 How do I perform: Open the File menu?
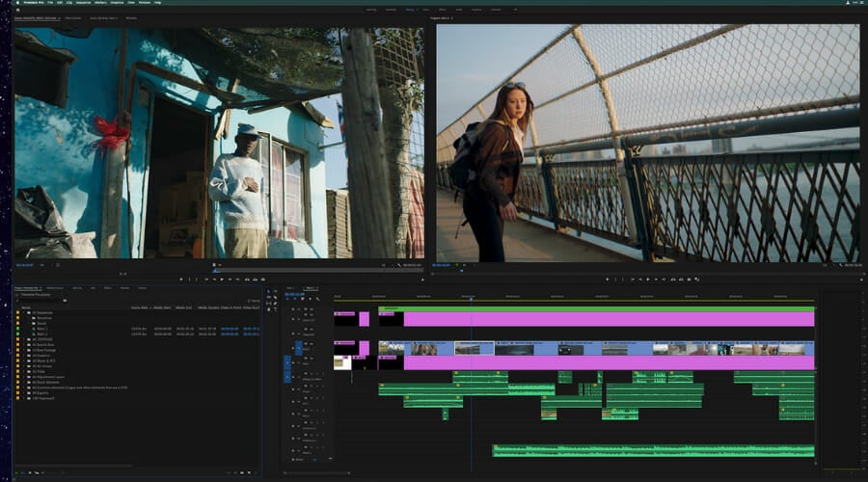click(x=50, y=3)
